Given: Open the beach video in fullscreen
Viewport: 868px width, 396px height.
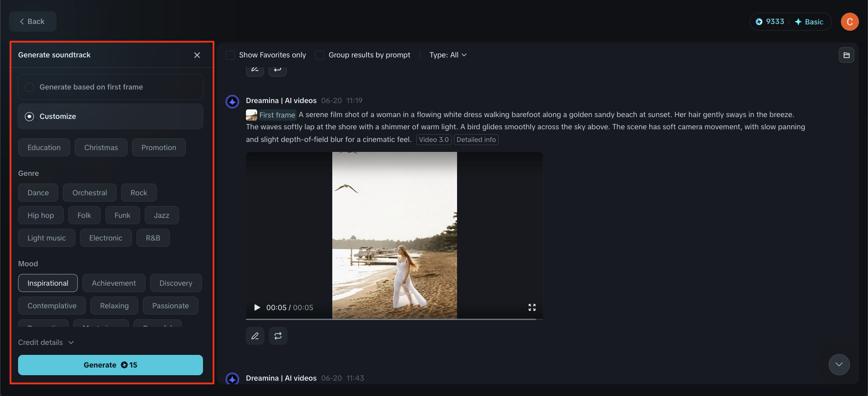Looking at the screenshot, I should coord(532,307).
